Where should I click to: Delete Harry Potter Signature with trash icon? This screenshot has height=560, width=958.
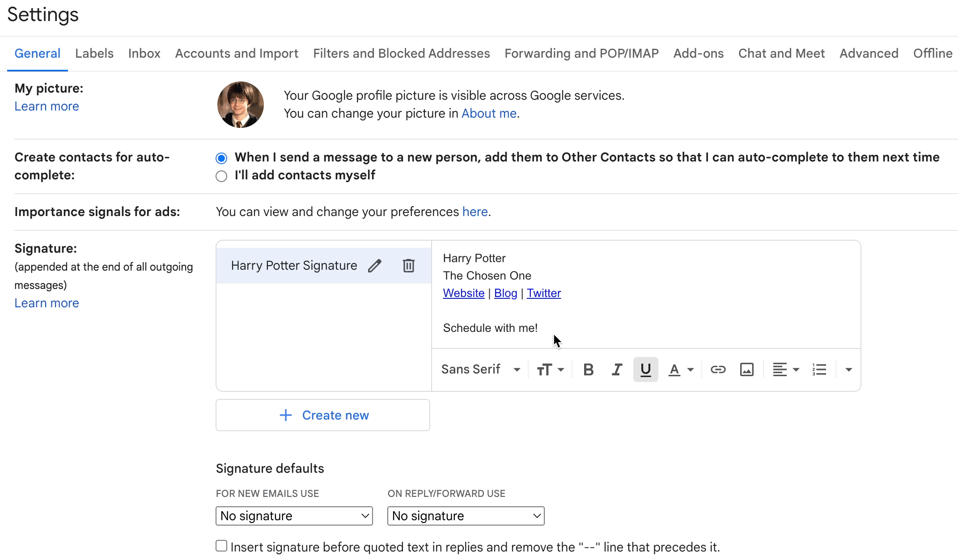(x=408, y=266)
